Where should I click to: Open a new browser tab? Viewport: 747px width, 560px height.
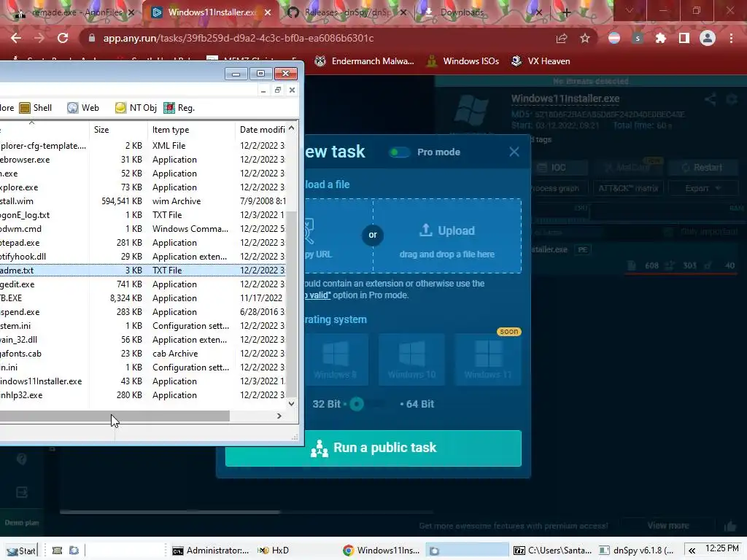[566, 12]
